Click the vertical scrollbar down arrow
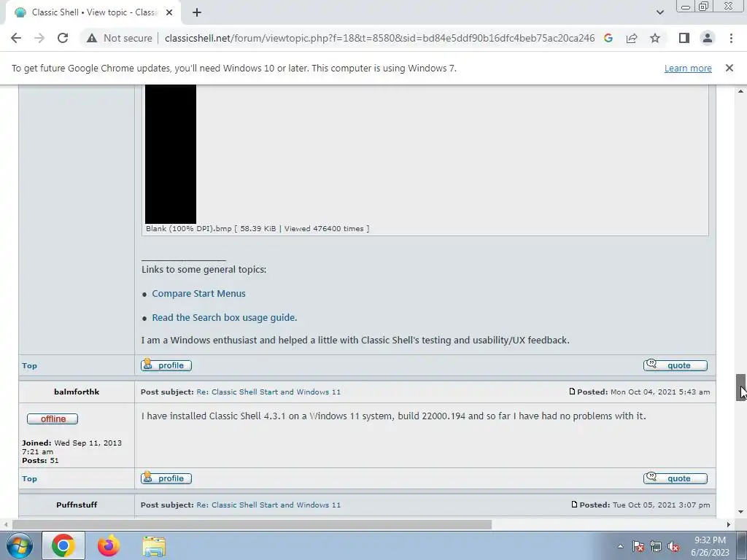 point(741,512)
